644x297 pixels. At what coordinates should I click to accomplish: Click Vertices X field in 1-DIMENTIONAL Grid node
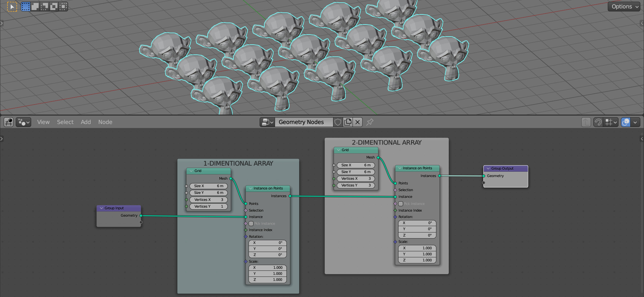click(208, 200)
